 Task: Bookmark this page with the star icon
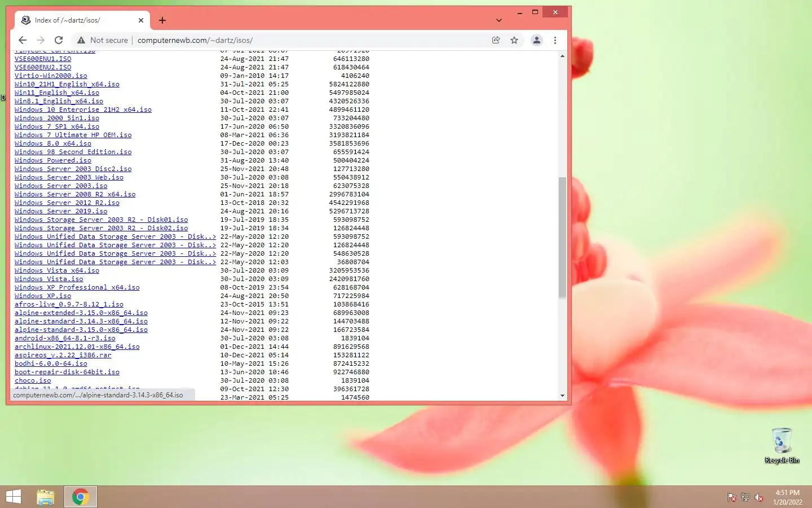point(514,40)
